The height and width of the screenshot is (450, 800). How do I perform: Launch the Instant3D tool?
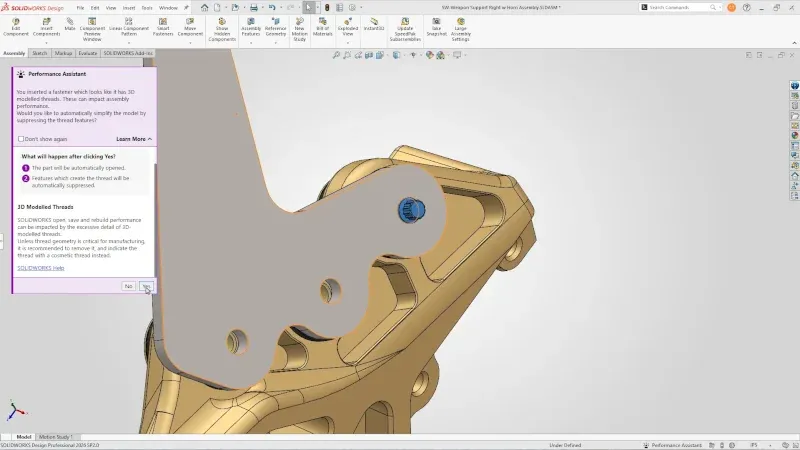[373, 24]
